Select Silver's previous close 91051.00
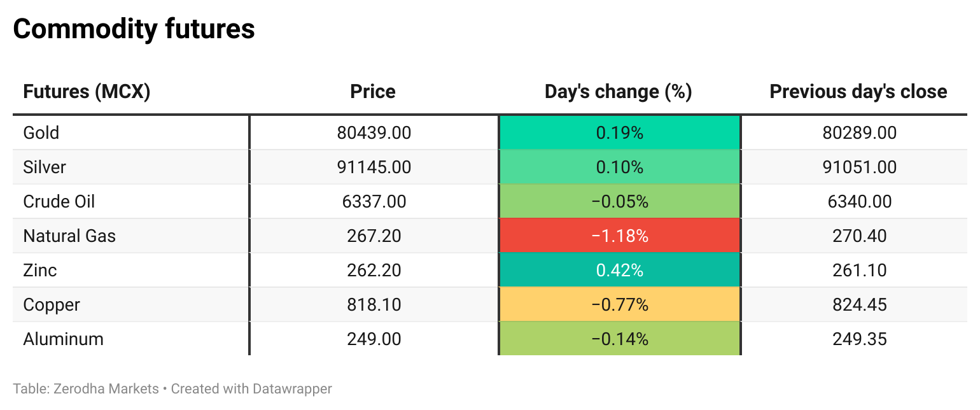Screen dimensions: 980x410 tap(859, 167)
